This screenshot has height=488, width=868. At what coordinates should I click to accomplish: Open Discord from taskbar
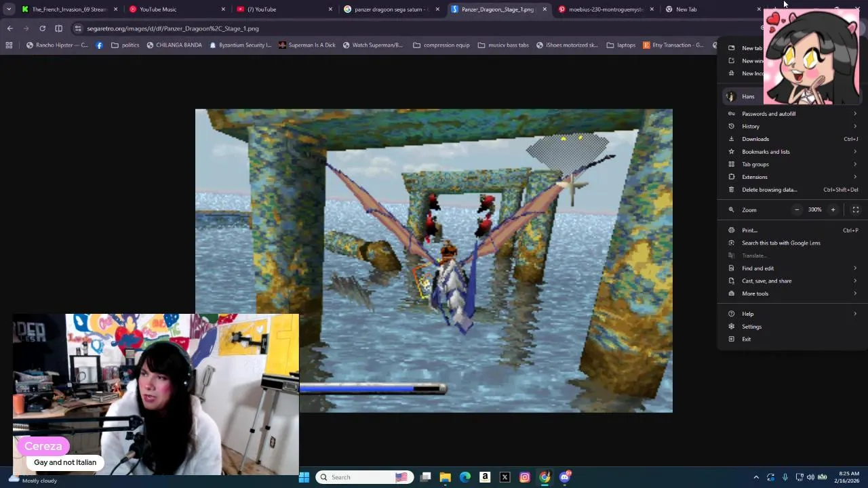564,477
